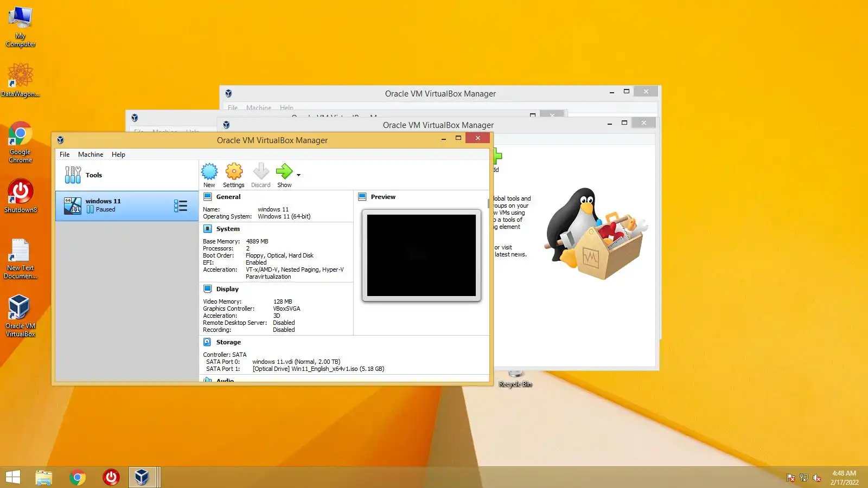Click the New Text Document desktop icon
The width and height of the screenshot is (868, 488).
21,259
